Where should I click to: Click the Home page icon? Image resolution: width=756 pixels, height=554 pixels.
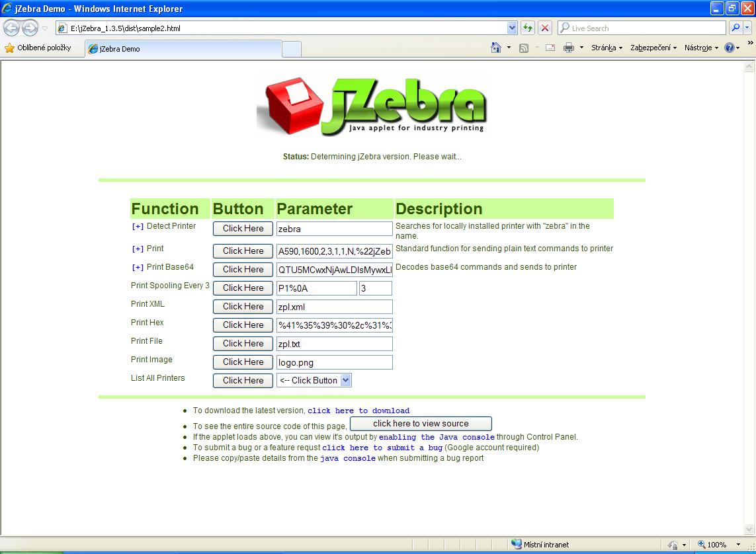(495, 47)
